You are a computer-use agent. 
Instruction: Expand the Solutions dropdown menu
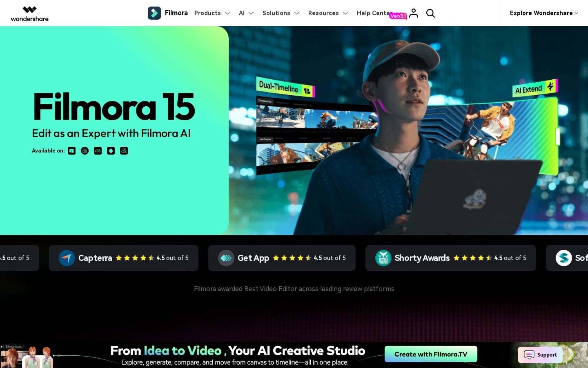(x=281, y=13)
